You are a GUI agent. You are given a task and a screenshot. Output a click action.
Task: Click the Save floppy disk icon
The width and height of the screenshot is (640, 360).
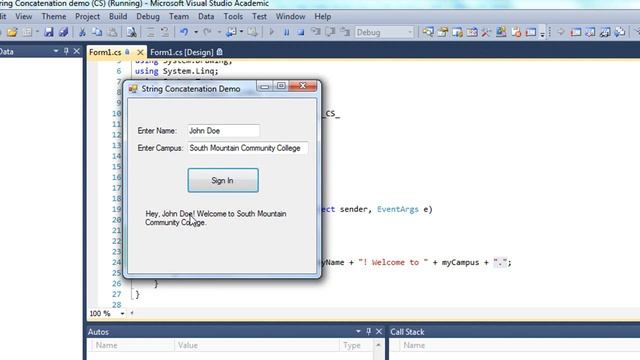click(x=49, y=32)
